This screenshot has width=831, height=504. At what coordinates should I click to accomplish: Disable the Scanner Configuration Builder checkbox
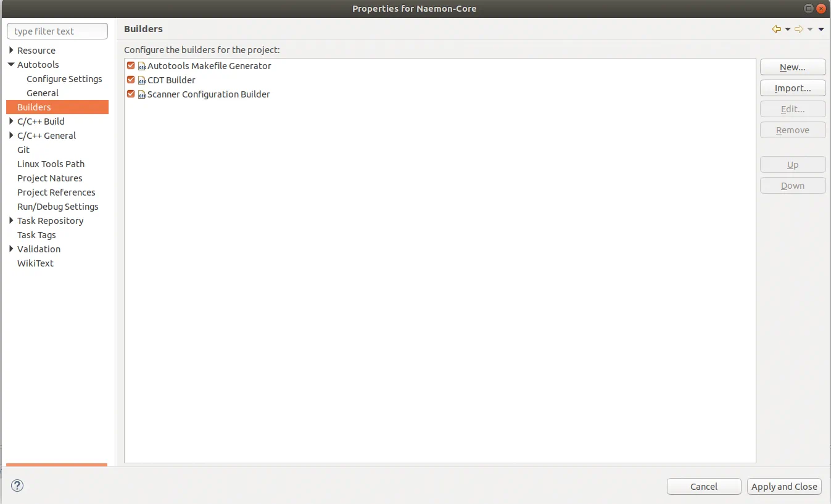pos(131,94)
